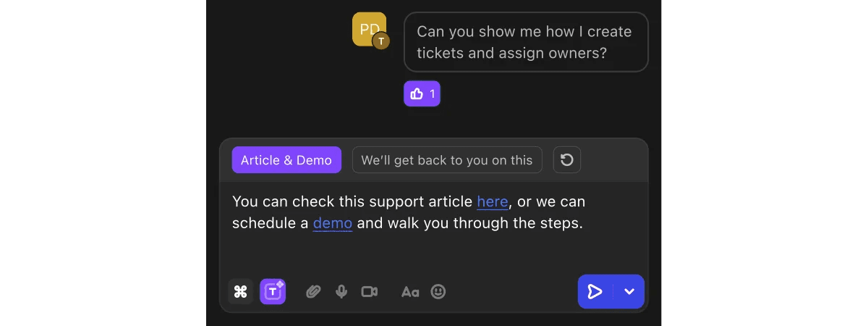
Task: Click the small T badge on the avatar
Action: pyautogui.click(x=381, y=41)
